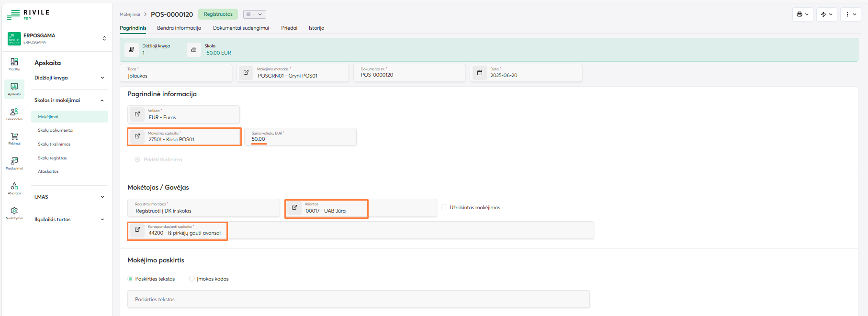The image size is (868, 316).
Task: Click the Paskirties tekstas text input field
Action: (x=358, y=299)
